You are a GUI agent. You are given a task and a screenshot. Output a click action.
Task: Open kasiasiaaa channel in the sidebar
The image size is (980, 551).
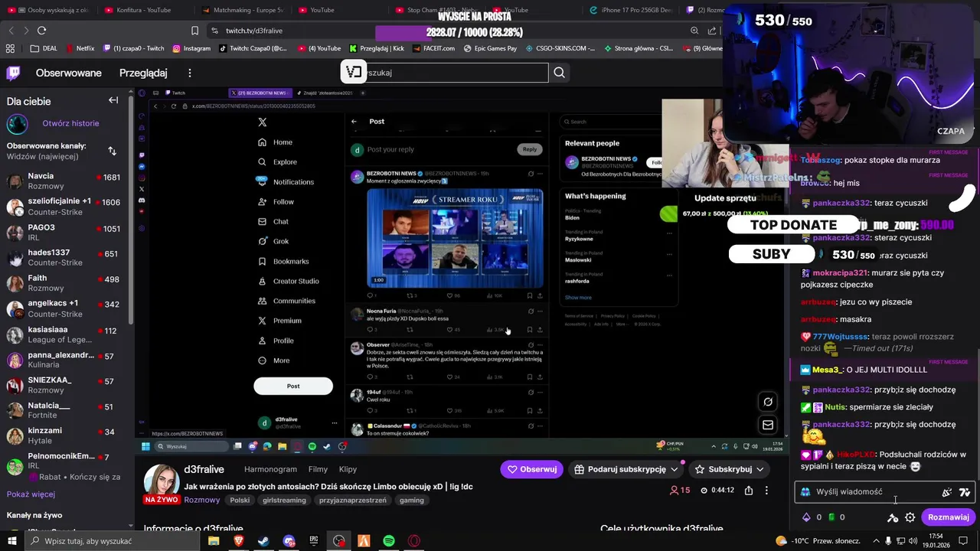click(64, 334)
